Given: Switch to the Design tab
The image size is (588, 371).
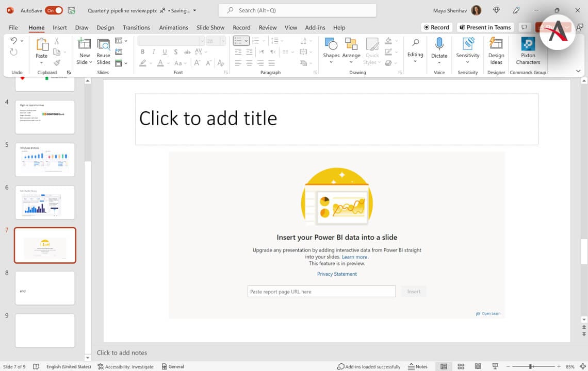Looking at the screenshot, I should click(105, 27).
